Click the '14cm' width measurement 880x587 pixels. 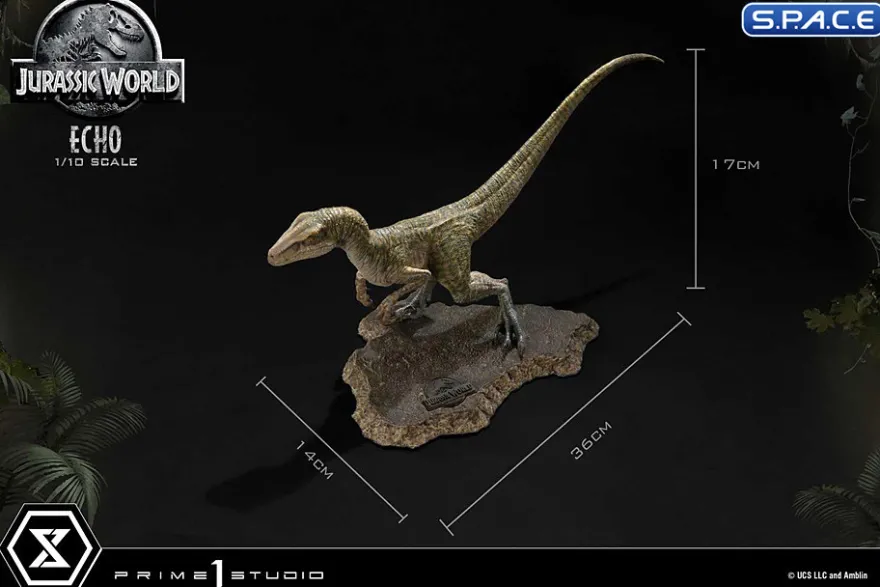tap(314, 460)
